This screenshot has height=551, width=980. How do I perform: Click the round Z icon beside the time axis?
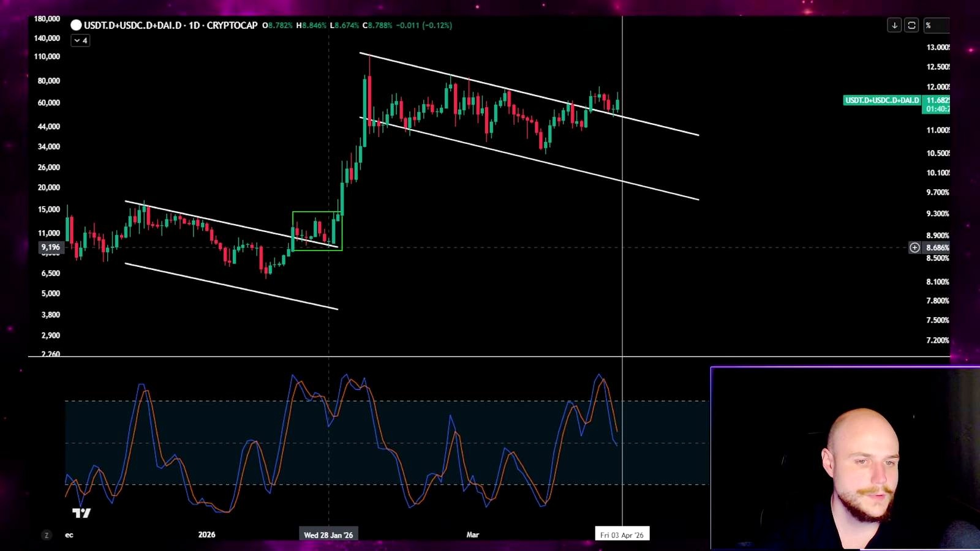click(x=47, y=535)
